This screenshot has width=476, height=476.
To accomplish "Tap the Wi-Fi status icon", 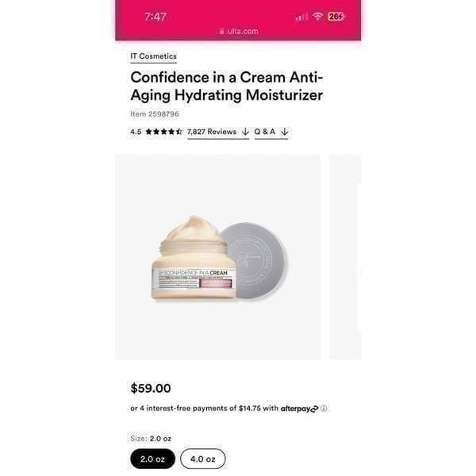I will tap(317, 16).
